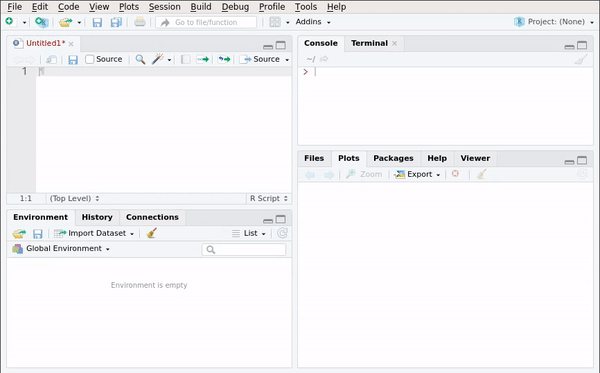Select the Untitled1 editor tab
Viewport: 600px width, 373px height.
pos(45,43)
